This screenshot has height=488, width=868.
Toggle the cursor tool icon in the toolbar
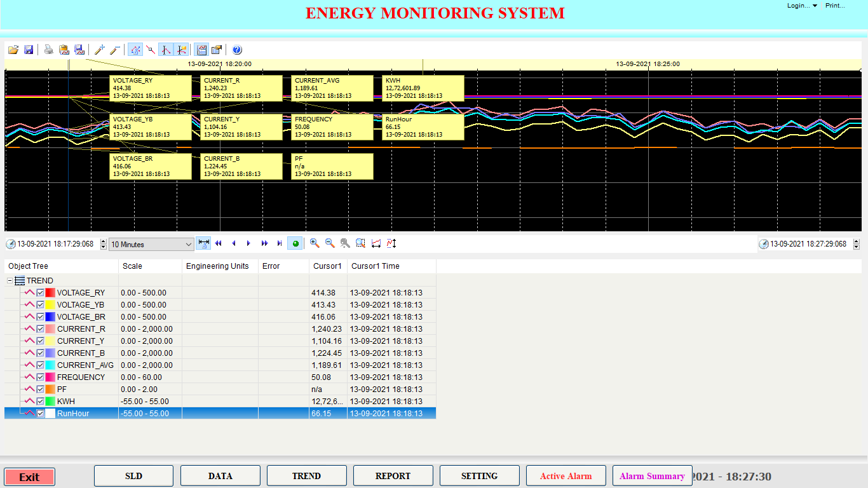[x=166, y=50]
